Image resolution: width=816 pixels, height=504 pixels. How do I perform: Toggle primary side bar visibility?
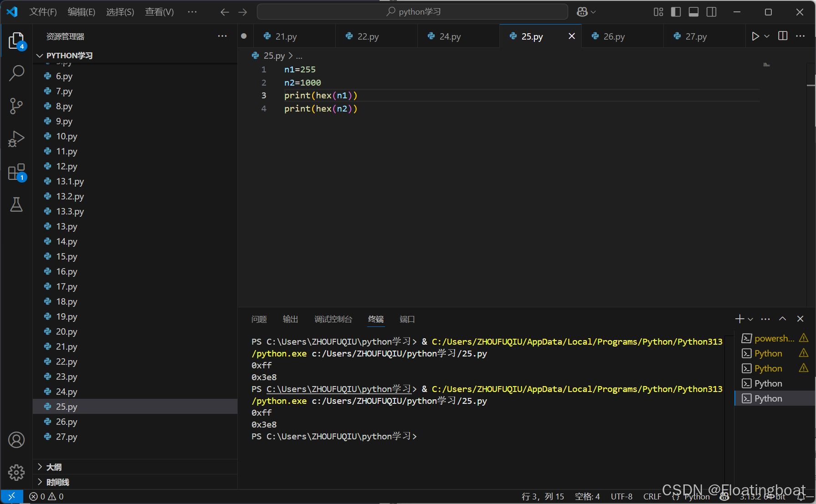click(676, 12)
